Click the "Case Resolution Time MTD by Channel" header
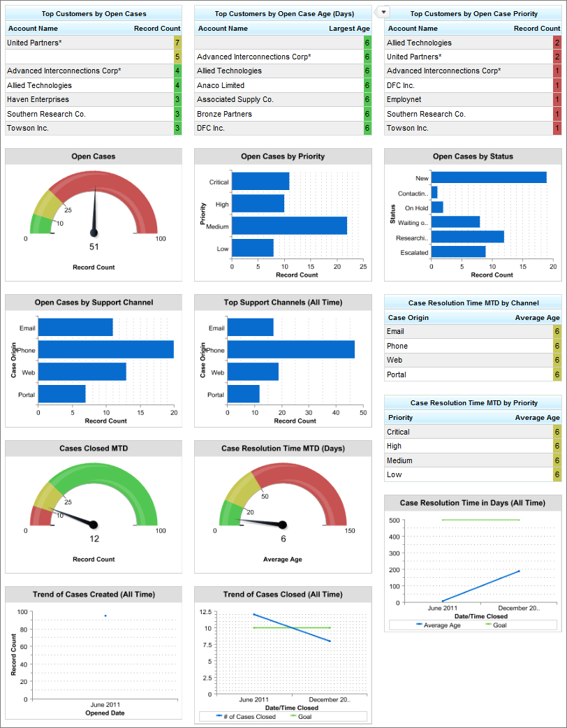 [x=473, y=303]
